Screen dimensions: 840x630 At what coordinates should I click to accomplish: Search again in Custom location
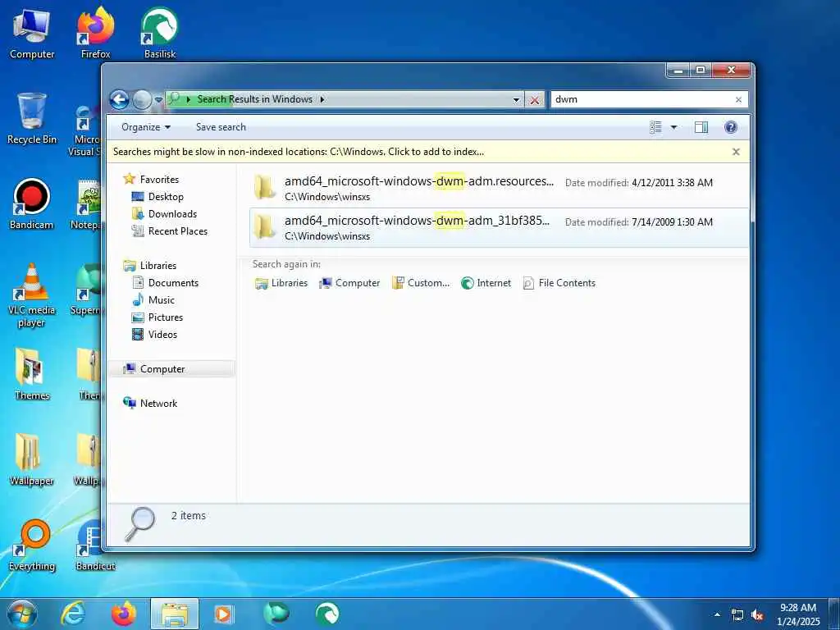tap(421, 283)
